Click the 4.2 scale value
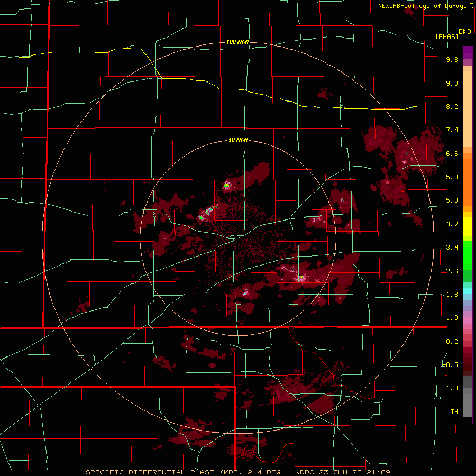 452,224
